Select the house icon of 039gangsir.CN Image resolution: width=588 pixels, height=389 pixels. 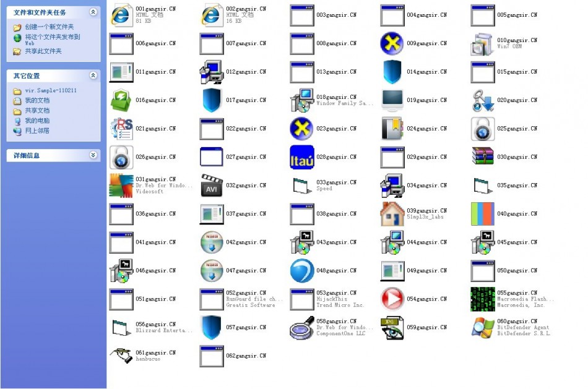pos(392,214)
